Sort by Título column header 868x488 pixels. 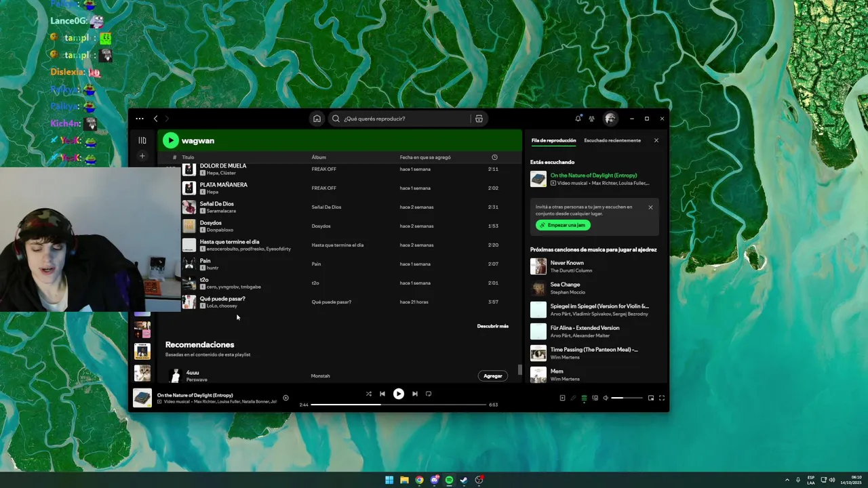point(188,157)
